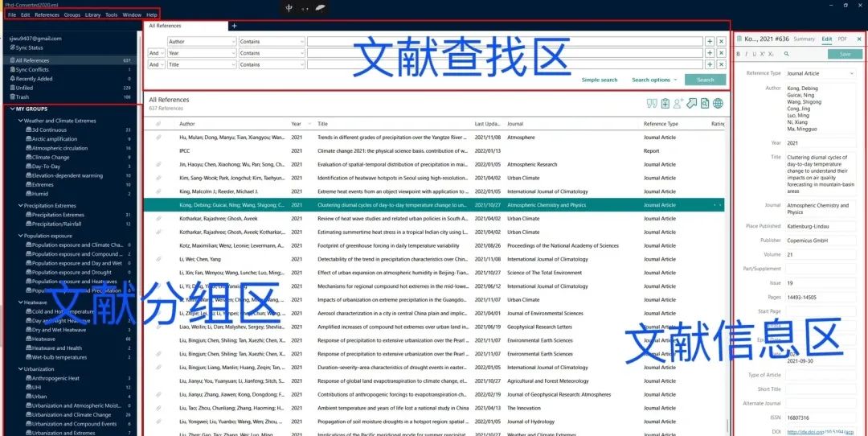
Task: Select the IPCC Climate change 2021 reference
Action: pyautogui.click(x=434, y=150)
